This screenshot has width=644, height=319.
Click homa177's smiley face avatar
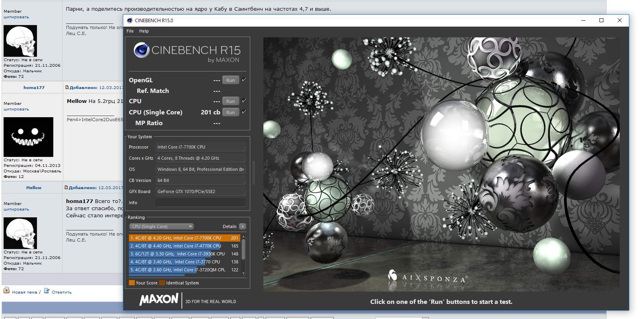click(28, 137)
